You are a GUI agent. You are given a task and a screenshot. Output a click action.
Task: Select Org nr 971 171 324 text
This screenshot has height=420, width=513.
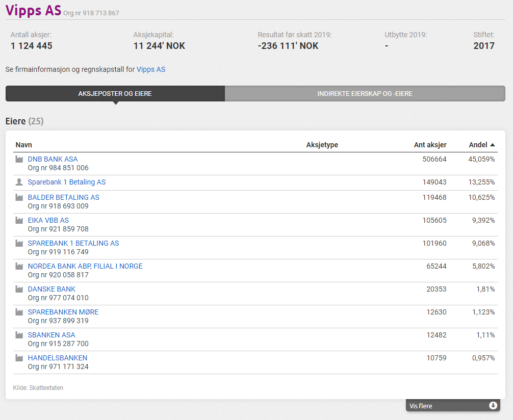point(58,366)
